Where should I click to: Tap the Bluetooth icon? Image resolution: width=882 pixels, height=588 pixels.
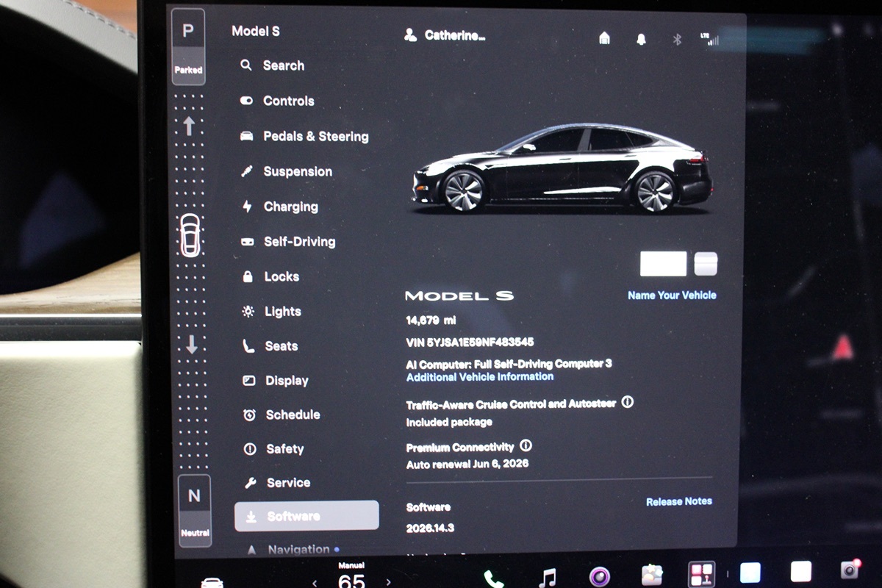(677, 39)
